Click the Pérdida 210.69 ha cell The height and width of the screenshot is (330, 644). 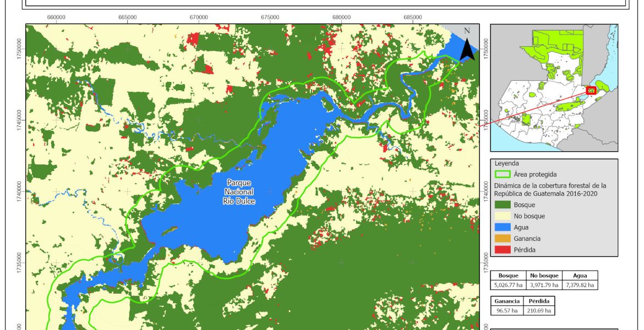[539, 311]
